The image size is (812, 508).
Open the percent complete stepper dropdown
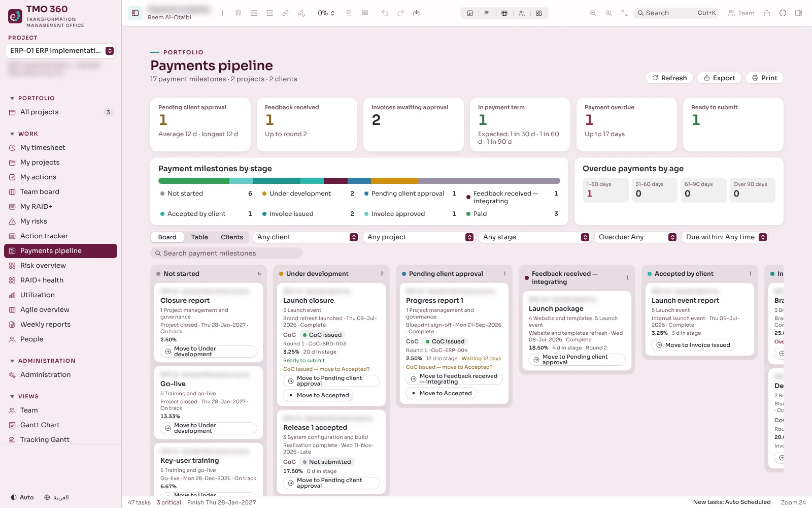tap(326, 13)
